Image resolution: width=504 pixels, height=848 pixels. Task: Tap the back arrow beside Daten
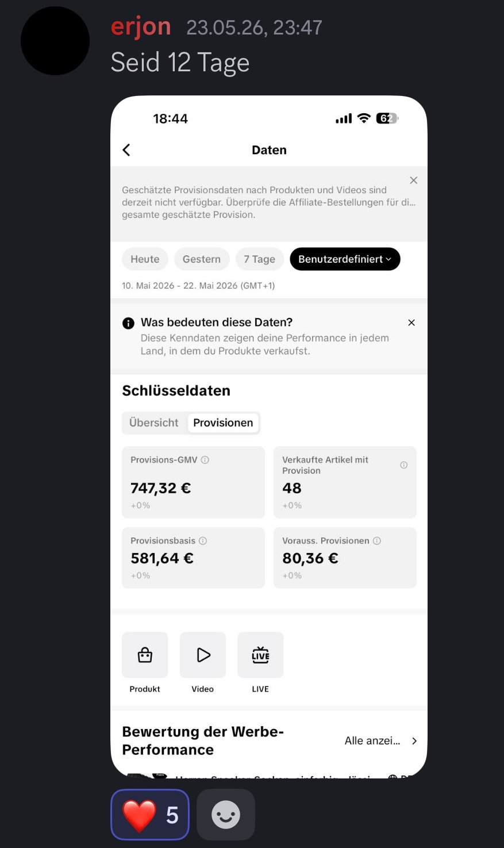(126, 150)
